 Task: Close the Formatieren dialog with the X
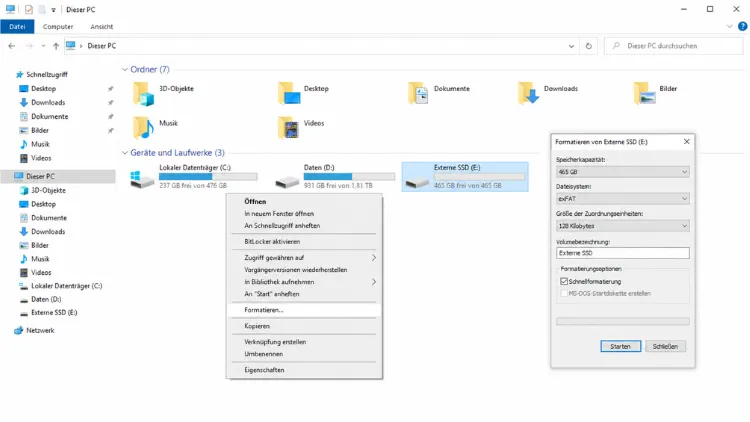(686, 142)
